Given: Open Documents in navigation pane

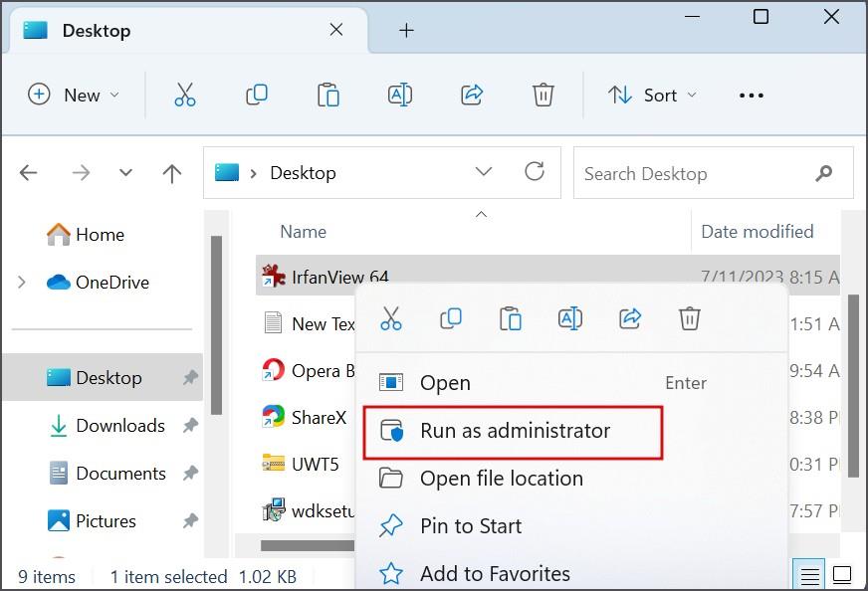Looking at the screenshot, I should point(108,474).
